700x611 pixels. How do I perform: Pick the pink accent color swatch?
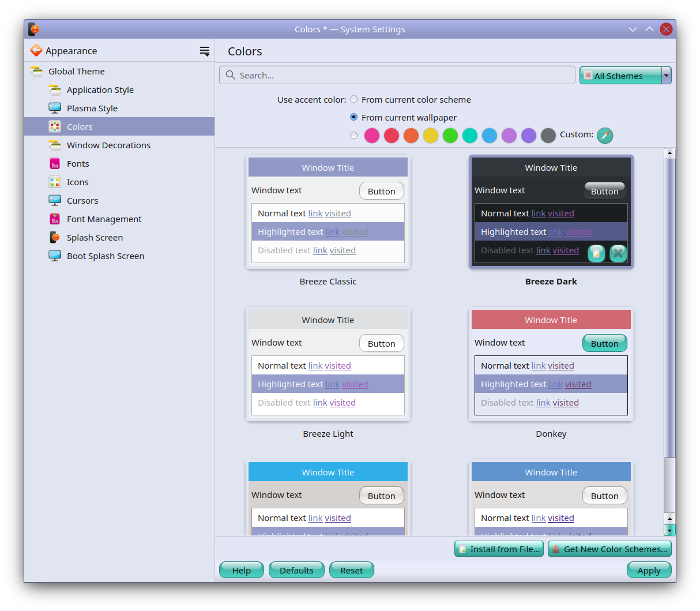(372, 136)
